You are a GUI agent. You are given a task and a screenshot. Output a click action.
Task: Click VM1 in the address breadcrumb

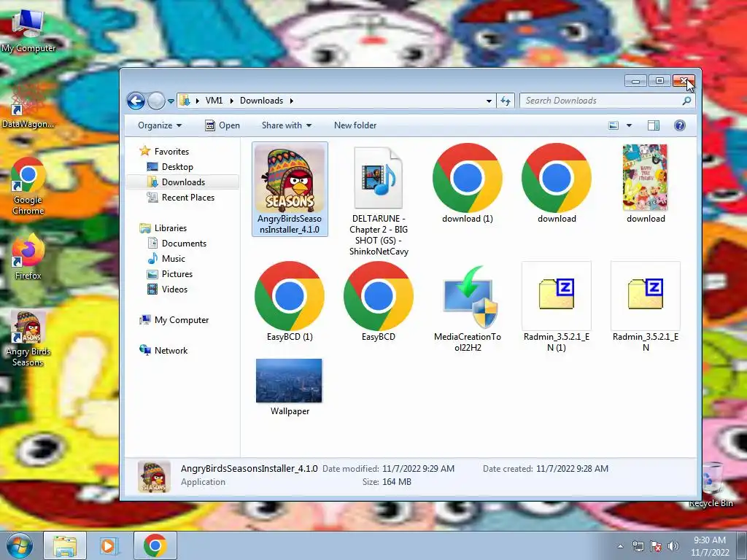214,101
